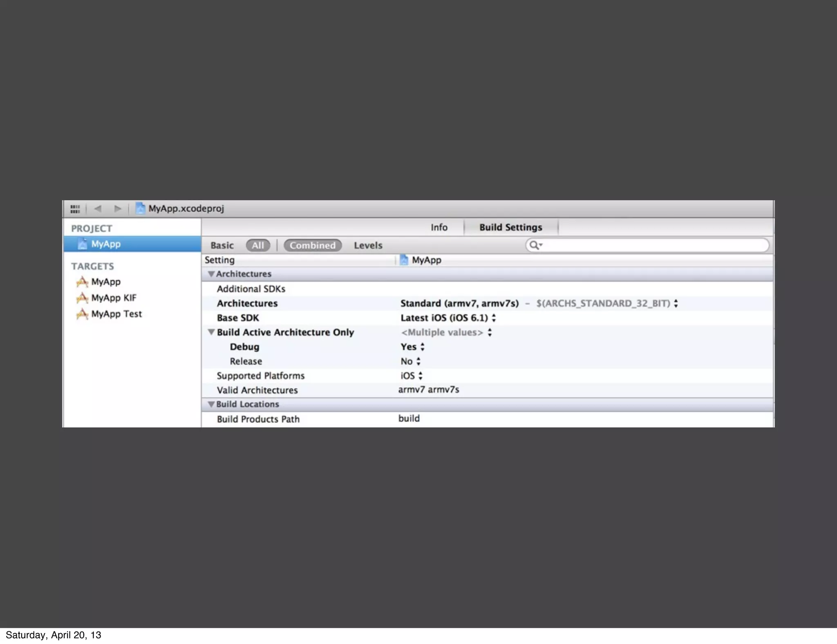Switch to Levels view mode

coord(368,246)
